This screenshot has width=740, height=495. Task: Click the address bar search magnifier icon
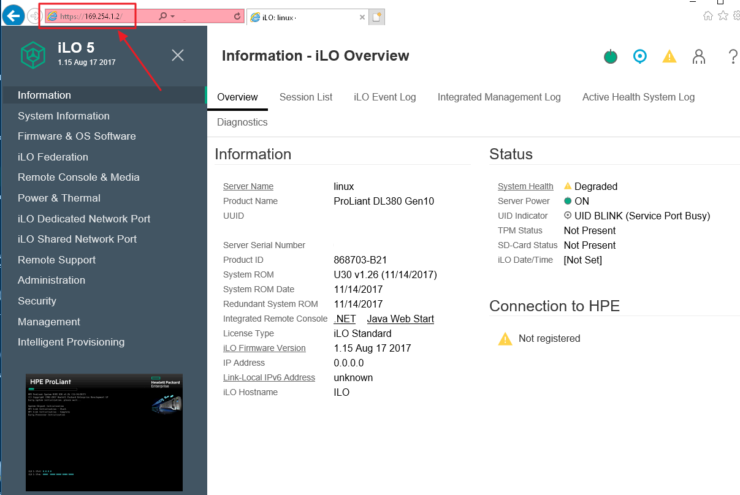point(163,16)
